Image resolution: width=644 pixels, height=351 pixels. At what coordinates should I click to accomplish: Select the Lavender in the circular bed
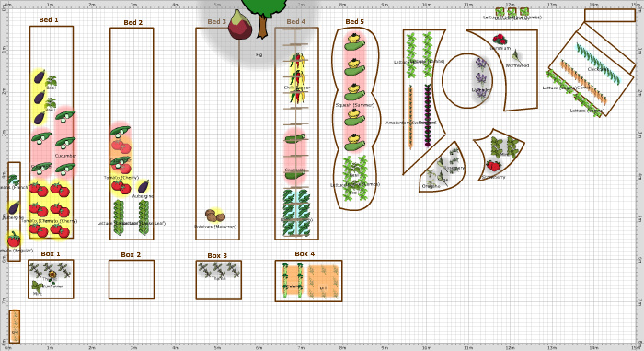click(x=481, y=78)
